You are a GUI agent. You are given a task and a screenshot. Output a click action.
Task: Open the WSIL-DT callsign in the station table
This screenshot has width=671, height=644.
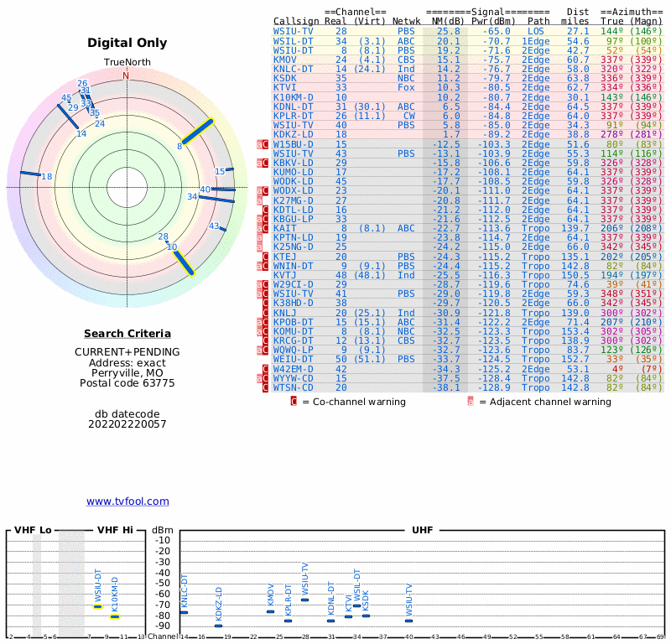[x=293, y=41]
